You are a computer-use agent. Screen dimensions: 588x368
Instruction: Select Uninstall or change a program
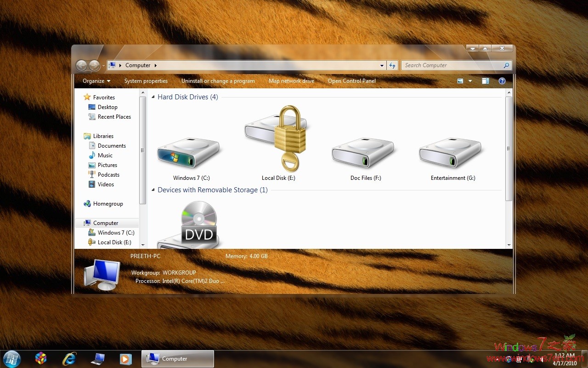tap(218, 81)
